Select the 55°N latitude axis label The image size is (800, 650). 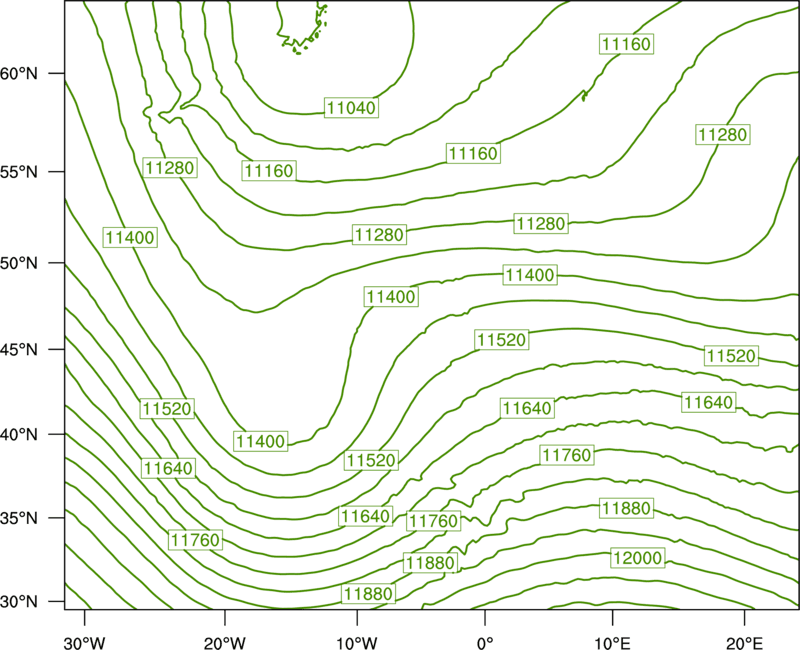(19, 172)
